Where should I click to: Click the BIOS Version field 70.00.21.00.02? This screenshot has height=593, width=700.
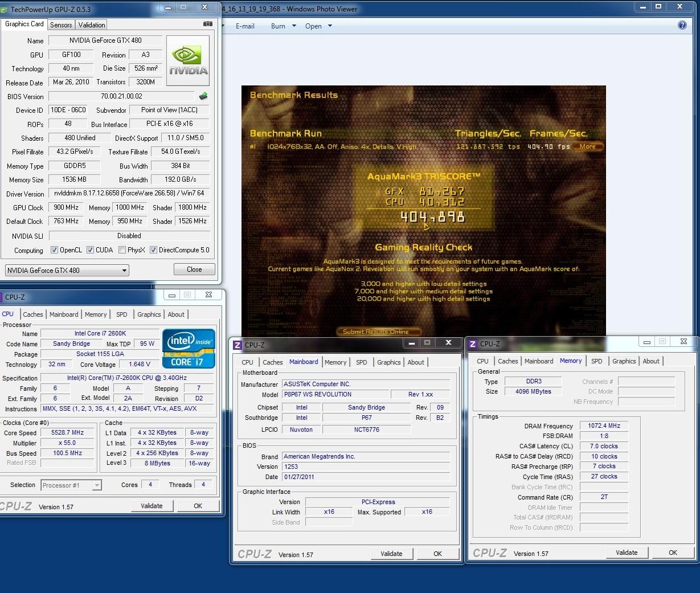[121, 96]
